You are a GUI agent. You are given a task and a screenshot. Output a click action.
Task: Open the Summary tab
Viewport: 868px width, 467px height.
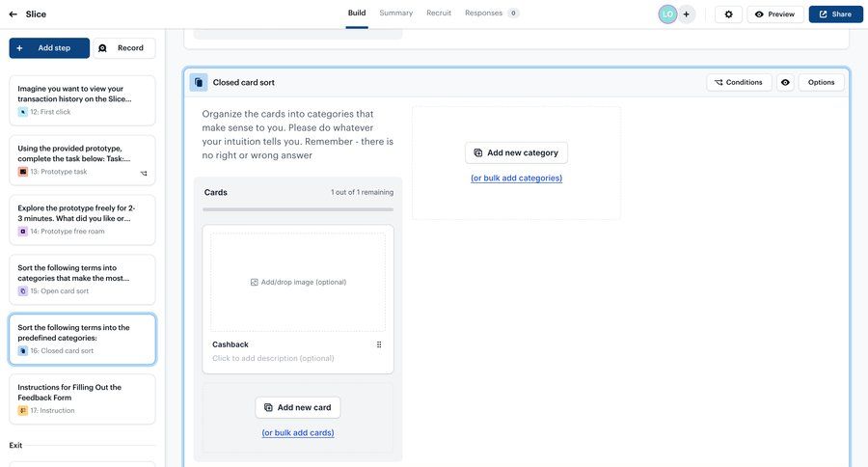point(395,14)
